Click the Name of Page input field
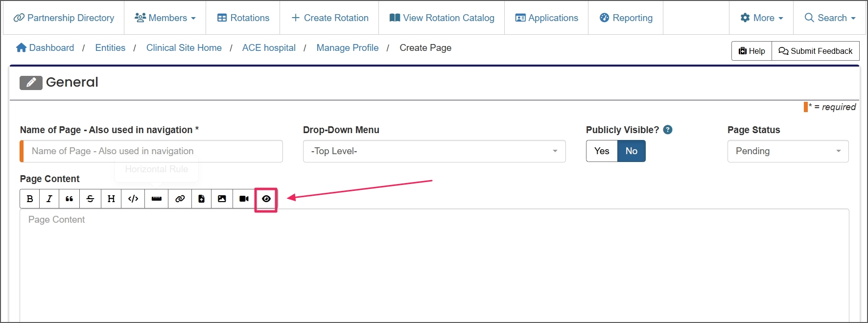The image size is (868, 323). coord(151,151)
